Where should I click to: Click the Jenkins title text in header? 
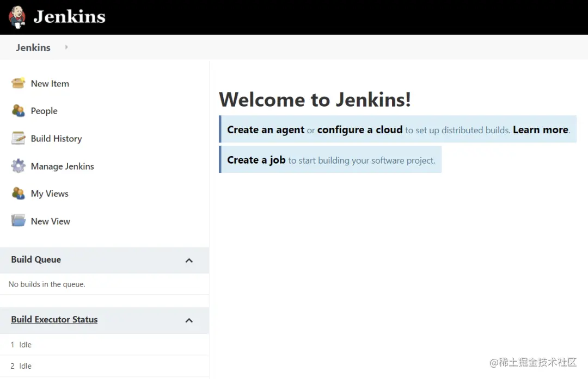point(69,17)
